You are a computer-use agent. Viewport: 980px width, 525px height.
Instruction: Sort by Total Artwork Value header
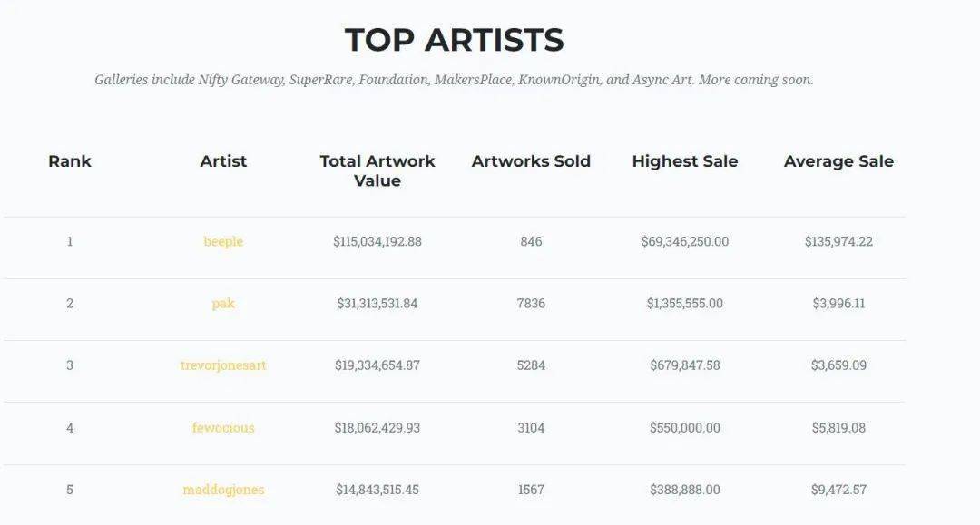coord(377,170)
